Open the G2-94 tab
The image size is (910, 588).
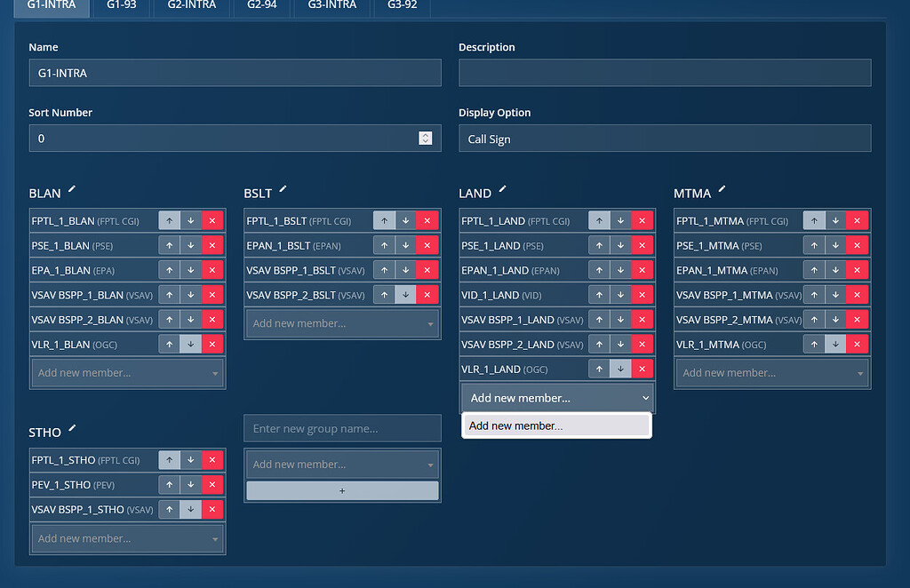click(x=262, y=6)
